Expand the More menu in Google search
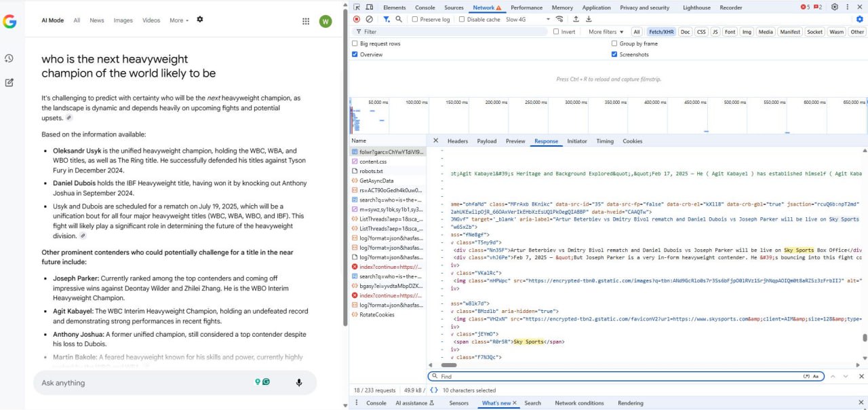 179,20
